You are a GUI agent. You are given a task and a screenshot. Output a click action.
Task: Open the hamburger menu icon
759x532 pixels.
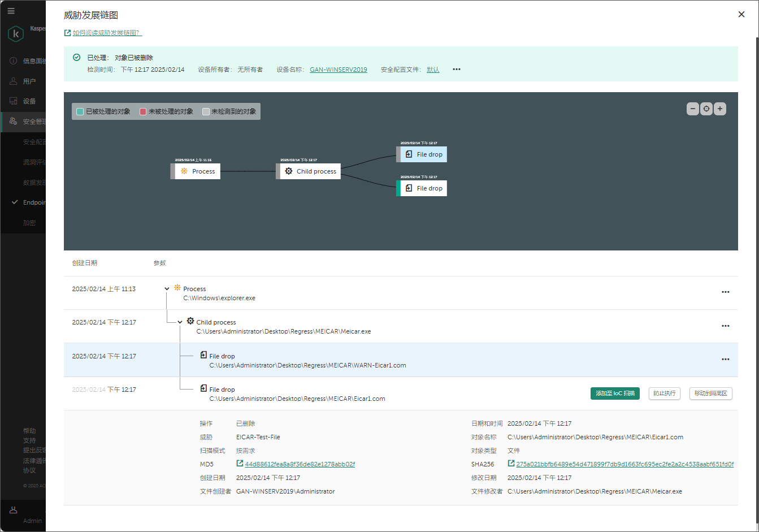pos(11,11)
